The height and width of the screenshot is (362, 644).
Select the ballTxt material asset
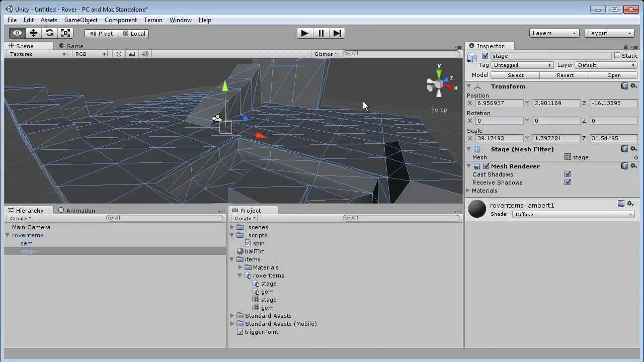click(255, 251)
